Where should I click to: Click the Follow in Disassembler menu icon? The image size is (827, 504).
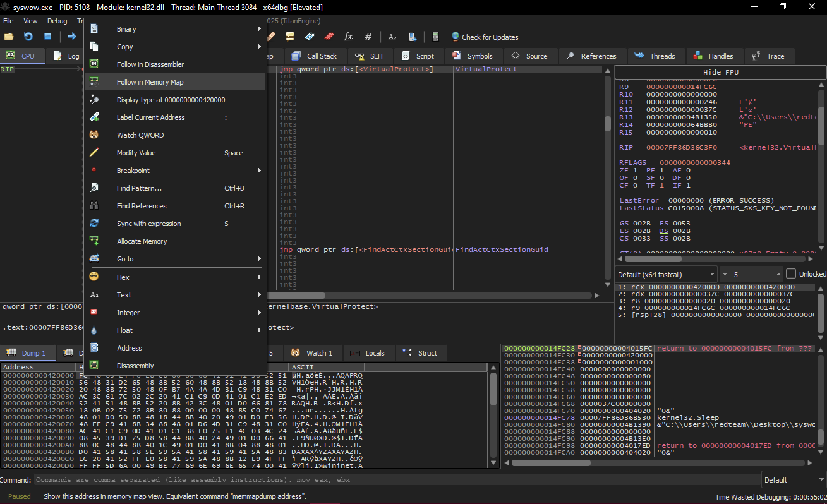click(x=94, y=64)
